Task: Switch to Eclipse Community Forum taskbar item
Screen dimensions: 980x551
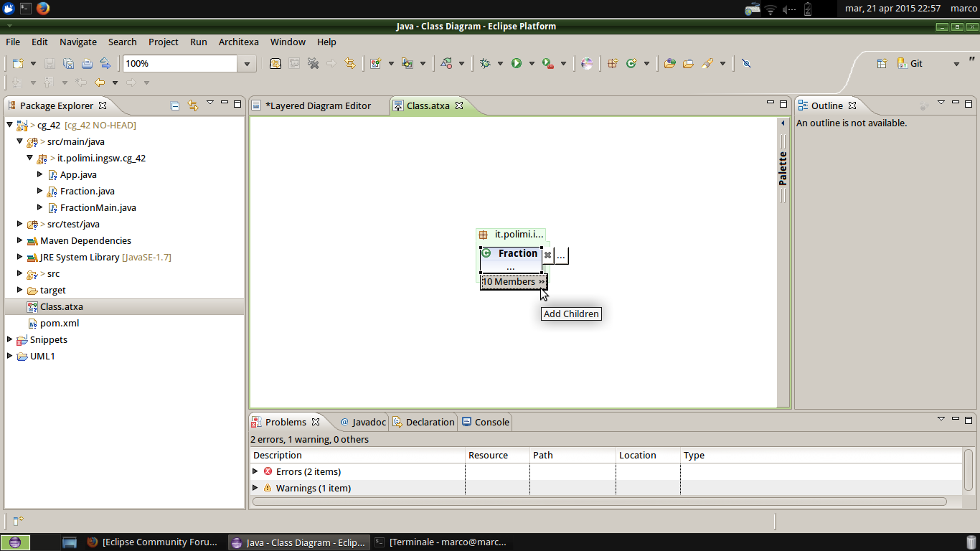Action: tap(153, 542)
